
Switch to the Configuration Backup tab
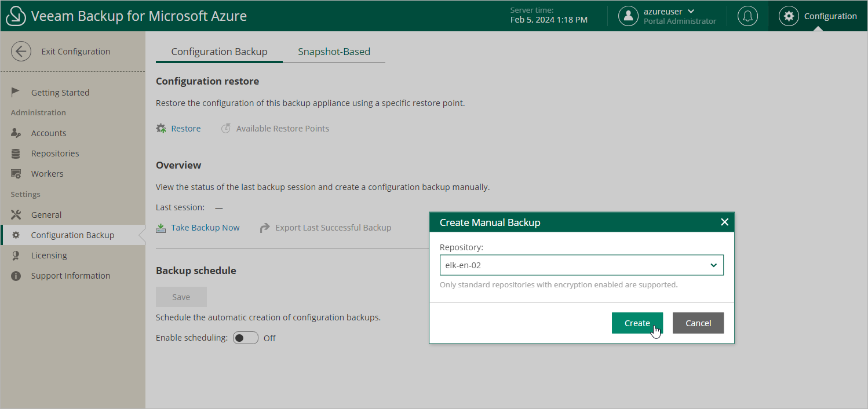click(x=219, y=52)
